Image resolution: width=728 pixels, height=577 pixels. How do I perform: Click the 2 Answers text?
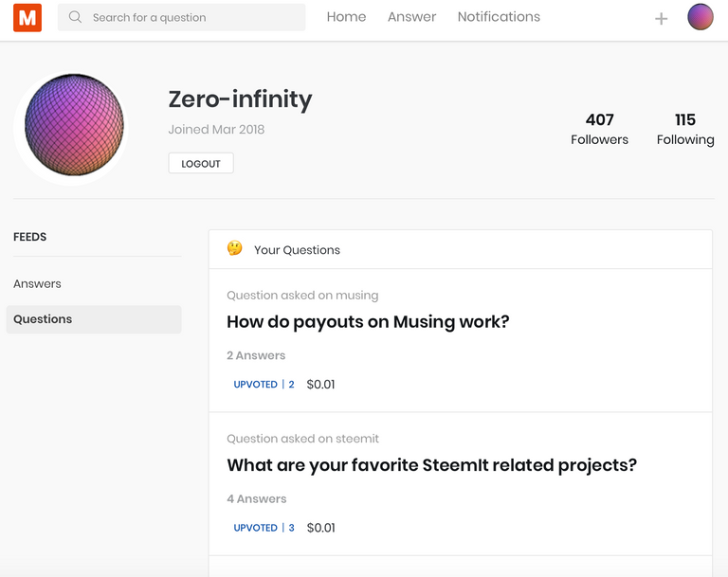click(256, 355)
